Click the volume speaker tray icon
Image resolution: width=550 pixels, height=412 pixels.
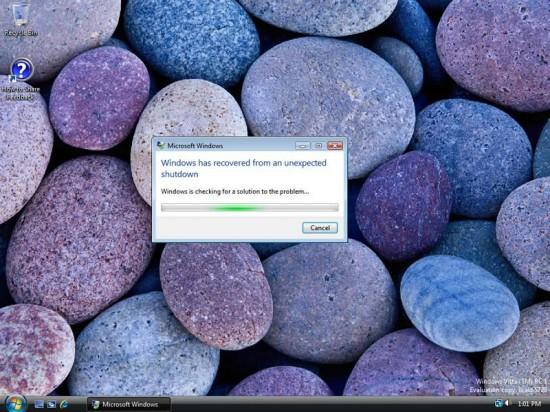click(x=507, y=404)
